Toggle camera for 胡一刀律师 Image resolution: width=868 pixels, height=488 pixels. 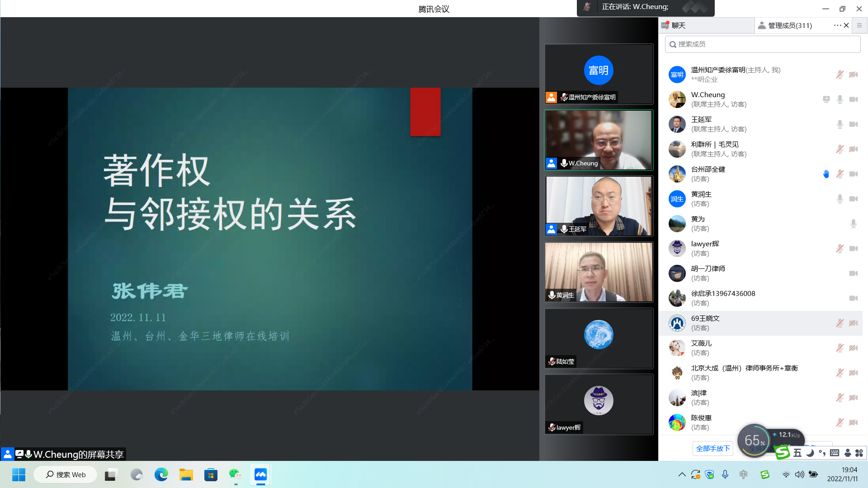click(854, 273)
